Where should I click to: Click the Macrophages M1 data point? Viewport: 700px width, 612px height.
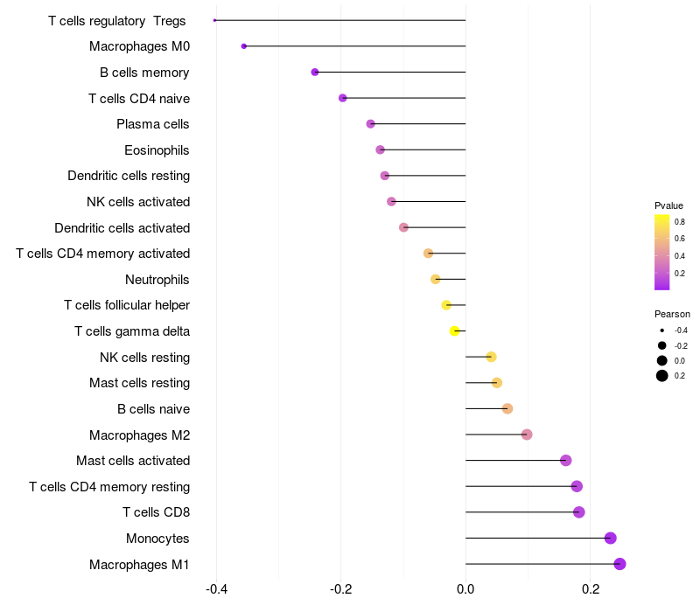pyautogui.click(x=619, y=564)
